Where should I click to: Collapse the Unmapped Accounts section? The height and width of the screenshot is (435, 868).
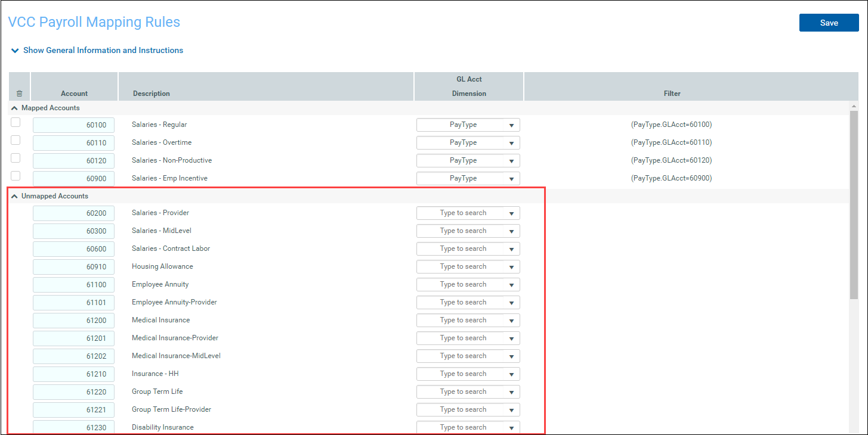[x=14, y=196]
